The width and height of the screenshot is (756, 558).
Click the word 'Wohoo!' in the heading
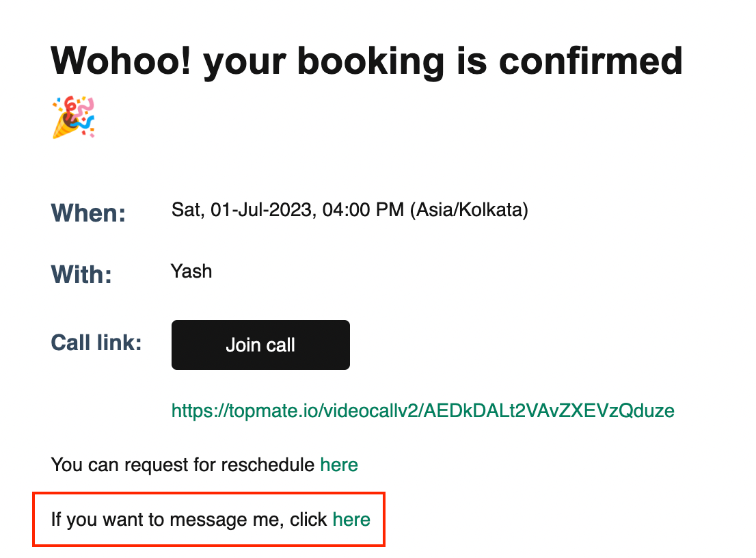point(121,62)
